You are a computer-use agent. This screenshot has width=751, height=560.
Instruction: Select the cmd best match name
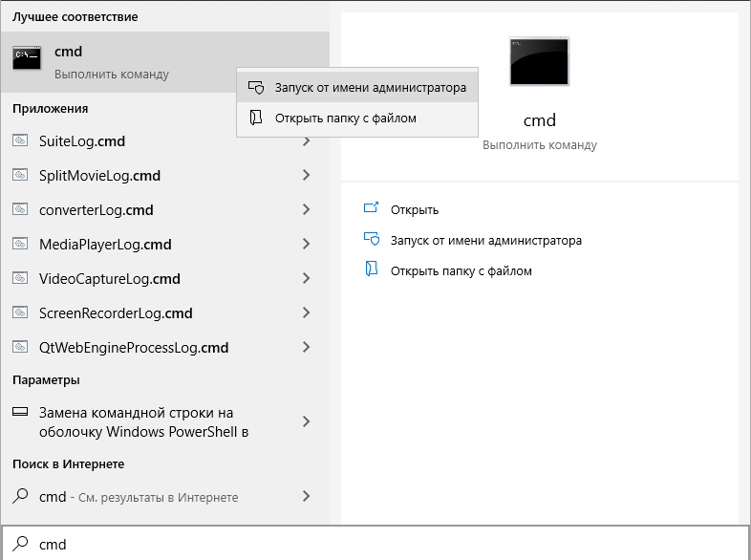click(68, 52)
